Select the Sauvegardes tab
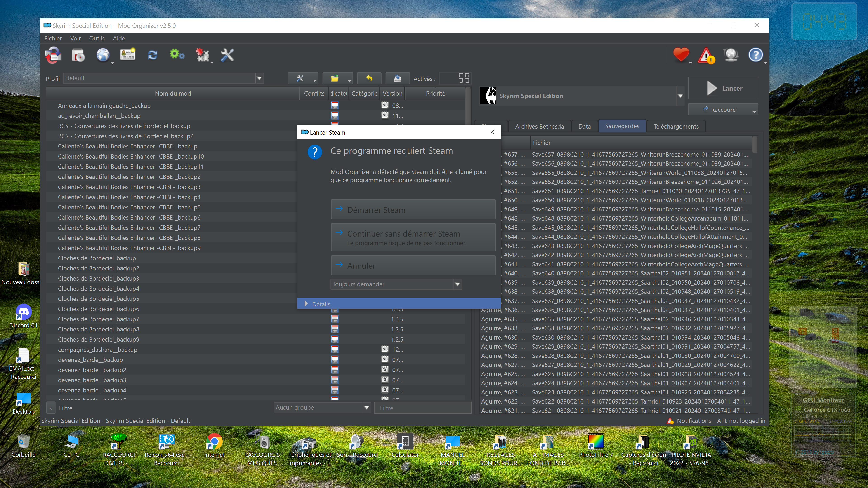This screenshot has height=488, width=868. (x=622, y=126)
